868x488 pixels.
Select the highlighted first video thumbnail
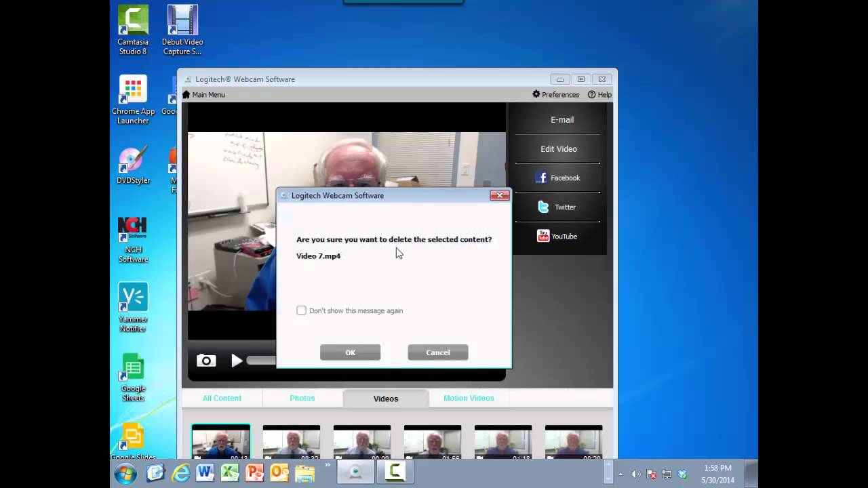point(221,443)
